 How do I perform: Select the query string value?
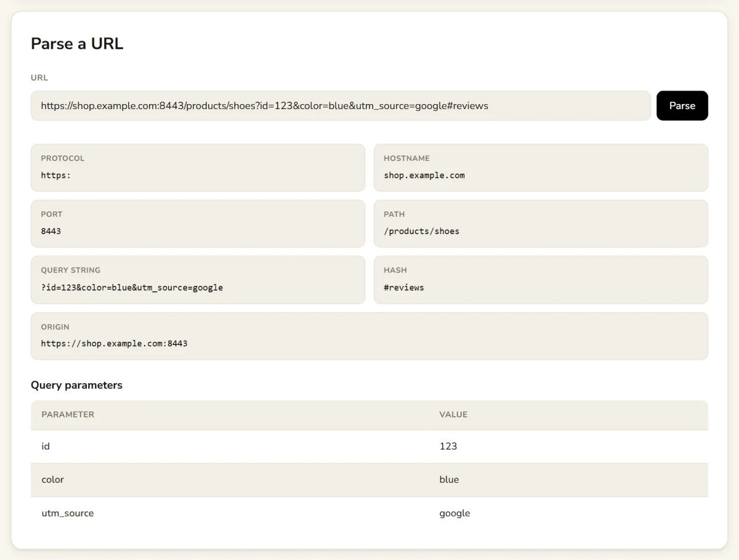pyautogui.click(x=132, y=287)
